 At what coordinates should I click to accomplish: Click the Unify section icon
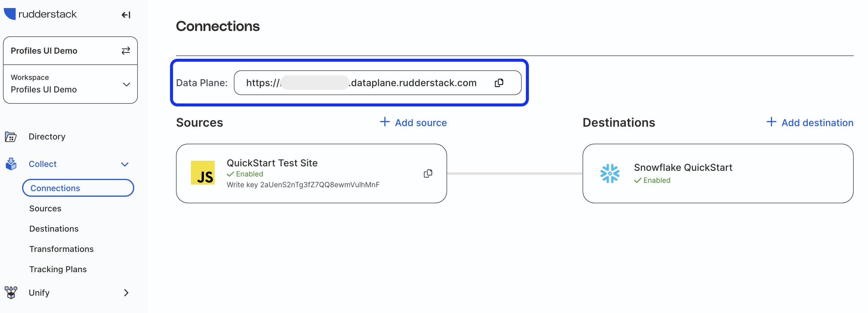click(x=11, y=292)
